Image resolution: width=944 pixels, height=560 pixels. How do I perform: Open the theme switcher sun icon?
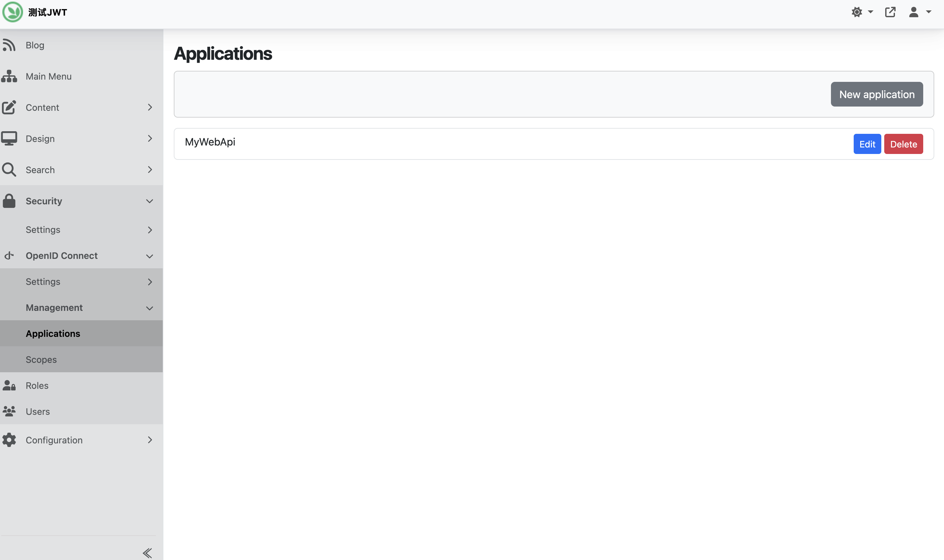pos(857,12)
